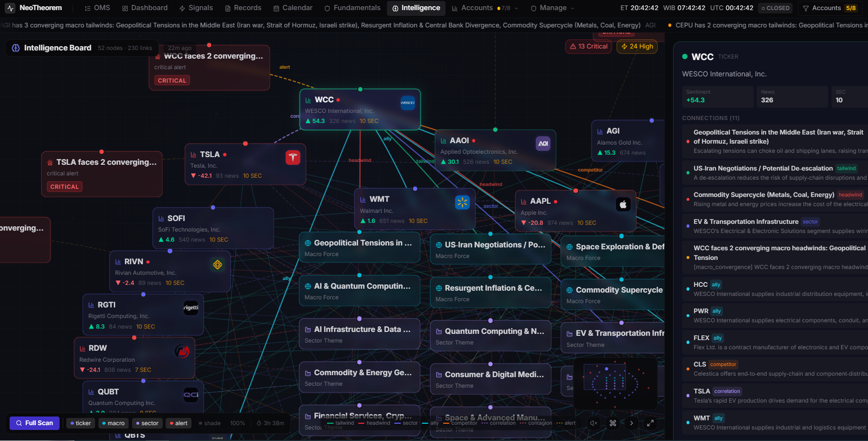This screenshot has height=441, width=868.
Task: Toggle the macro node filter
Action: coord(113,423)
